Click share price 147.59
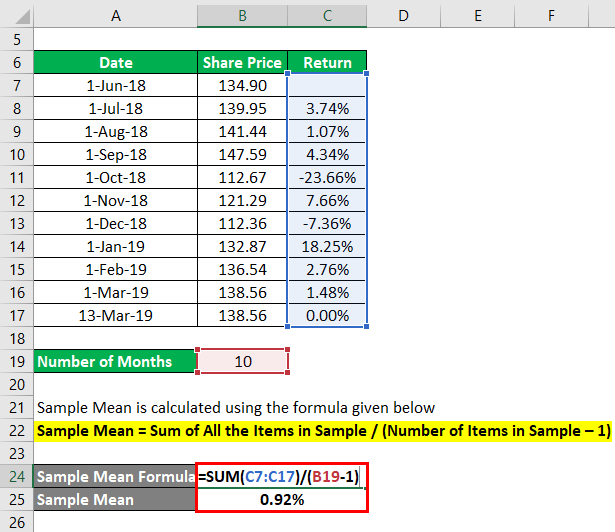615x532 pixels. (242, 154)
